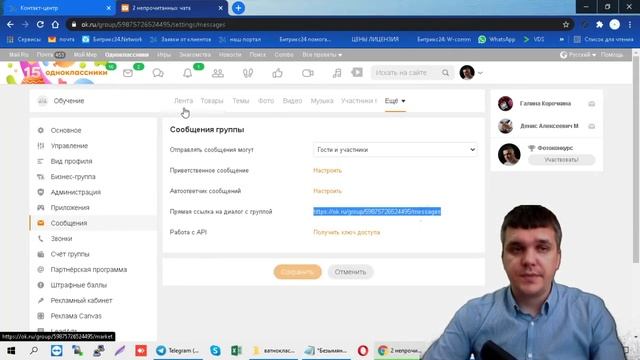Viewport: 640px width, 360px height.
Task: Open the Video camera icon in header
Action: [308, 73]
